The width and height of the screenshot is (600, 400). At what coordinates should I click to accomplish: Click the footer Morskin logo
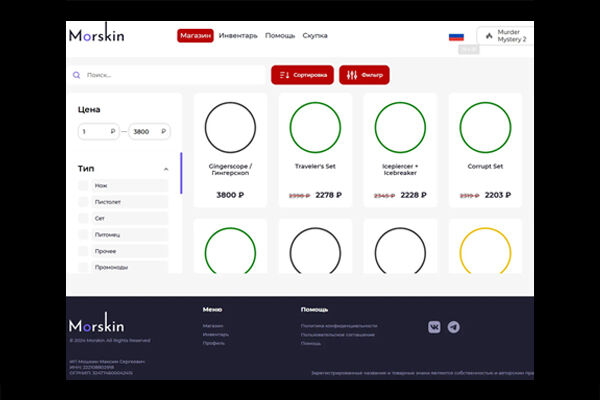click(x=97, y=323)
